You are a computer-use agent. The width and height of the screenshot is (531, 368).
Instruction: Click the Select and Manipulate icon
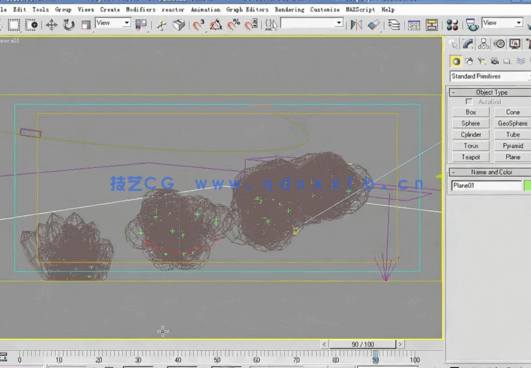pyautogui.click(x=162, y=25)
